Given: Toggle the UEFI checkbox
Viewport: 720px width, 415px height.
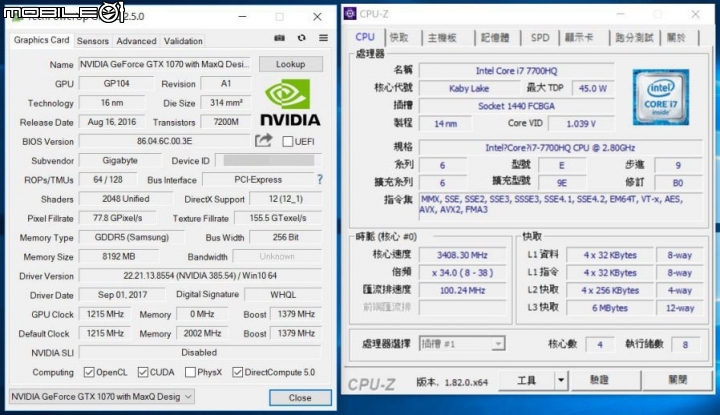Looking at the screenshot, I should (x=288, y=141).
